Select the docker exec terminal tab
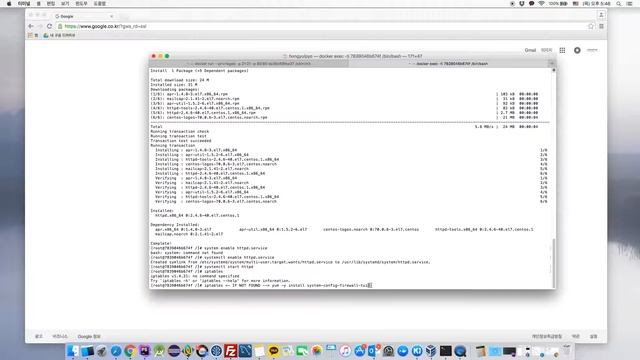The width and height of the screenshot is (640, 360). (449, 64)
